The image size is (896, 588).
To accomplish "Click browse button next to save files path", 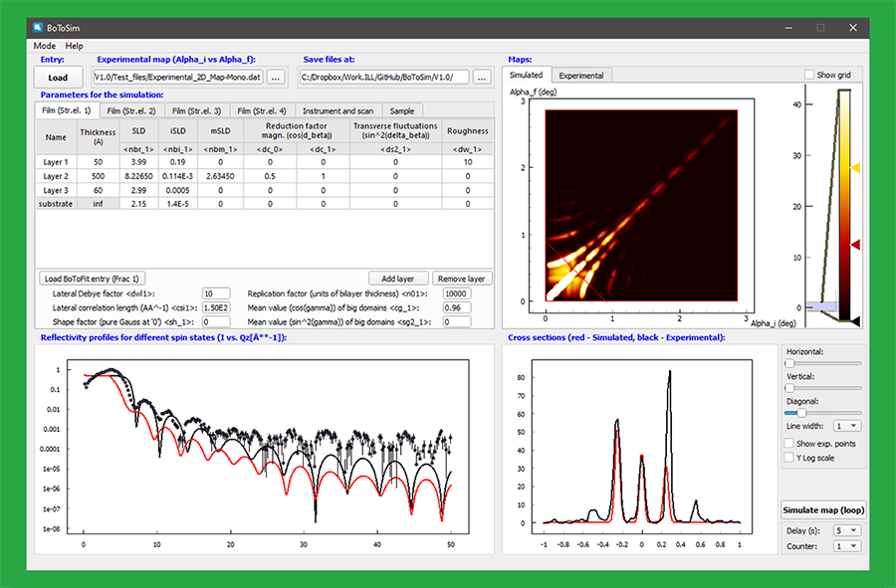I will coord(482,77).
